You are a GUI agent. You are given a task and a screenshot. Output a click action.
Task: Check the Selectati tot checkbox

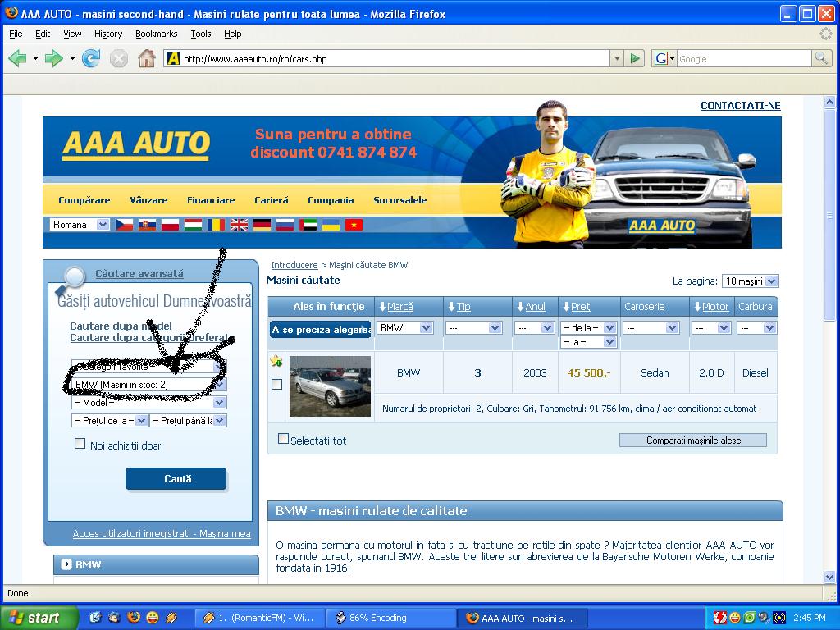pos(283,439)
